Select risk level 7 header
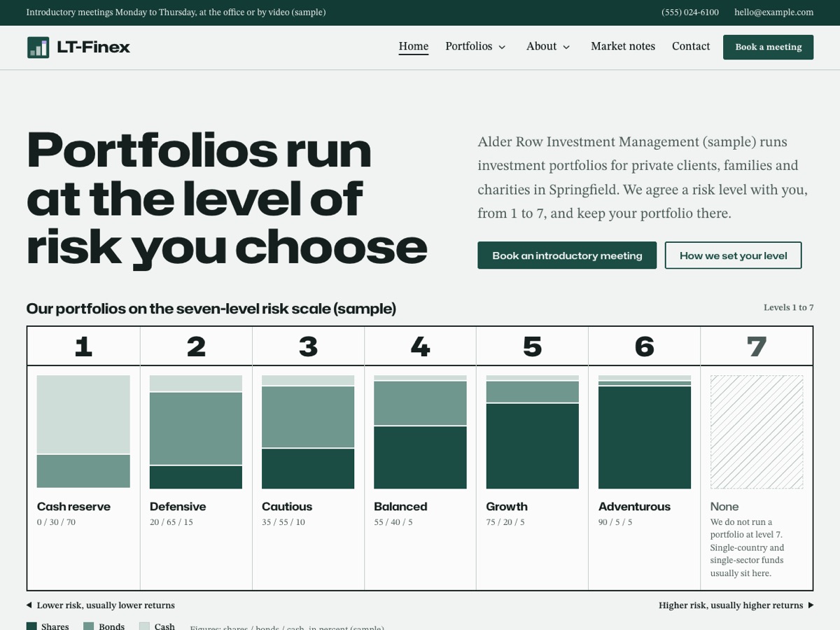This screenshot has width=840, height=630. (757, 346)
